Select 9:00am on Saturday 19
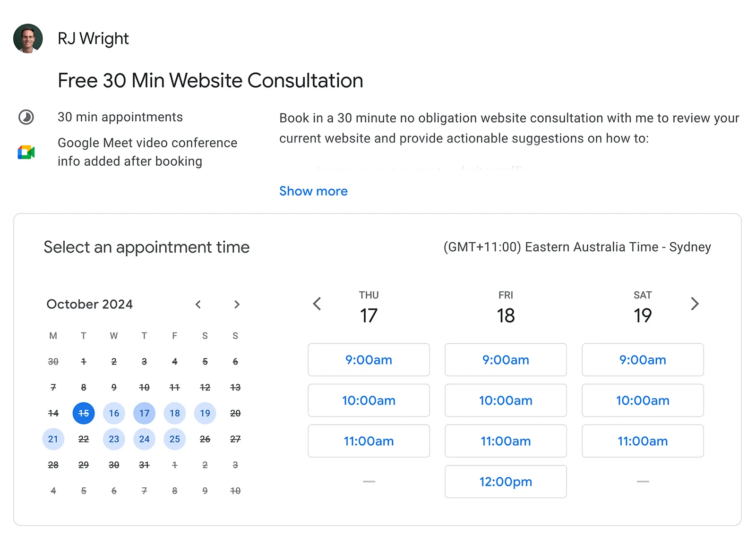This screenshot has height=543, width=756. [x=643, y=360]
